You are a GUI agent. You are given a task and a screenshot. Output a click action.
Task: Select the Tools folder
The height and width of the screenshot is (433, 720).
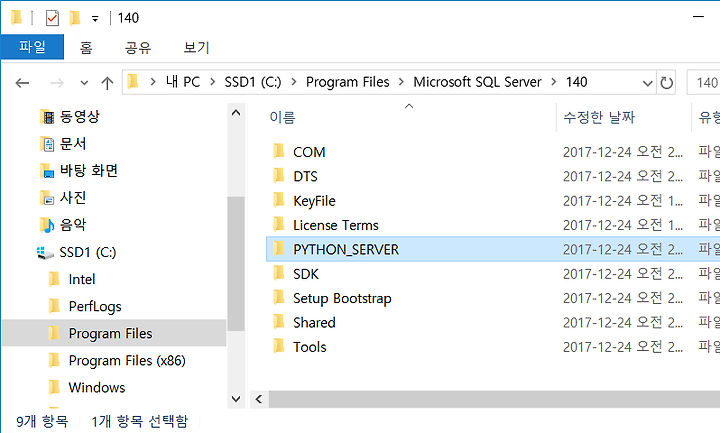pyautogui.click(x=309, y=347)
